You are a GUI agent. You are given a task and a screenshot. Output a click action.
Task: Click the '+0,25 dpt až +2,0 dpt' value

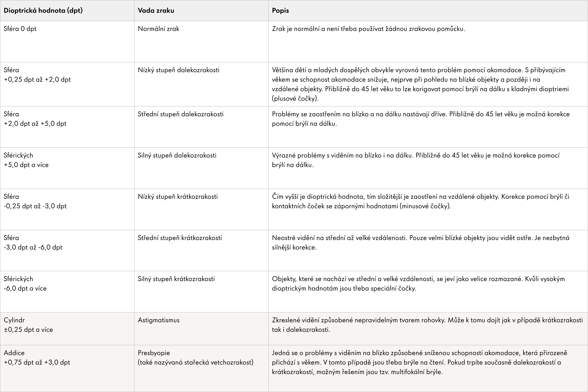pos(37,79)
